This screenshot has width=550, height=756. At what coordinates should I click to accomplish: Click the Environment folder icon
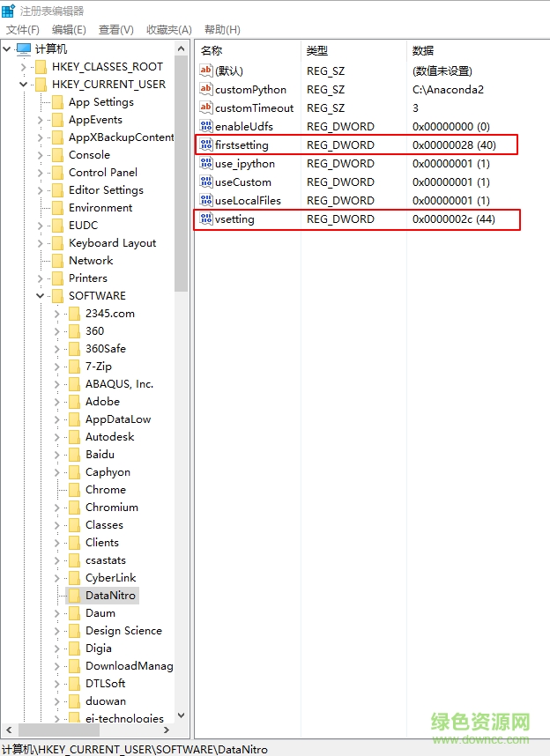click(x=57, y=208)
